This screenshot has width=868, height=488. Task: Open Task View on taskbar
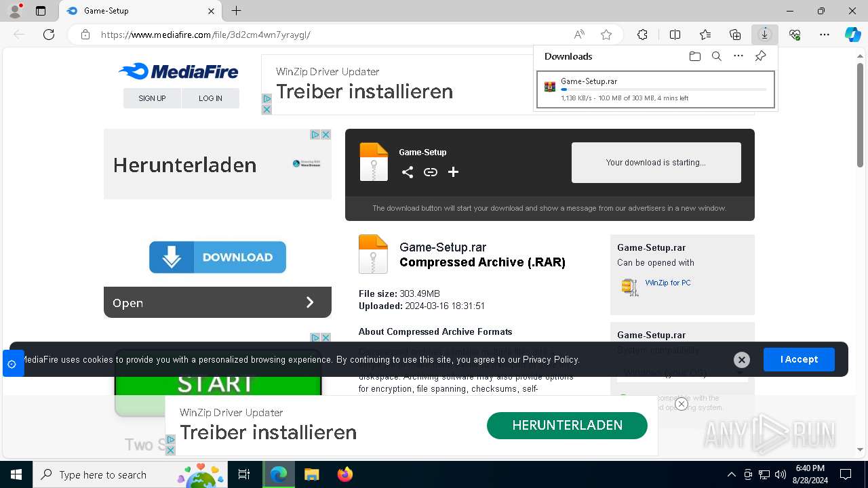[x=244, y=474]
